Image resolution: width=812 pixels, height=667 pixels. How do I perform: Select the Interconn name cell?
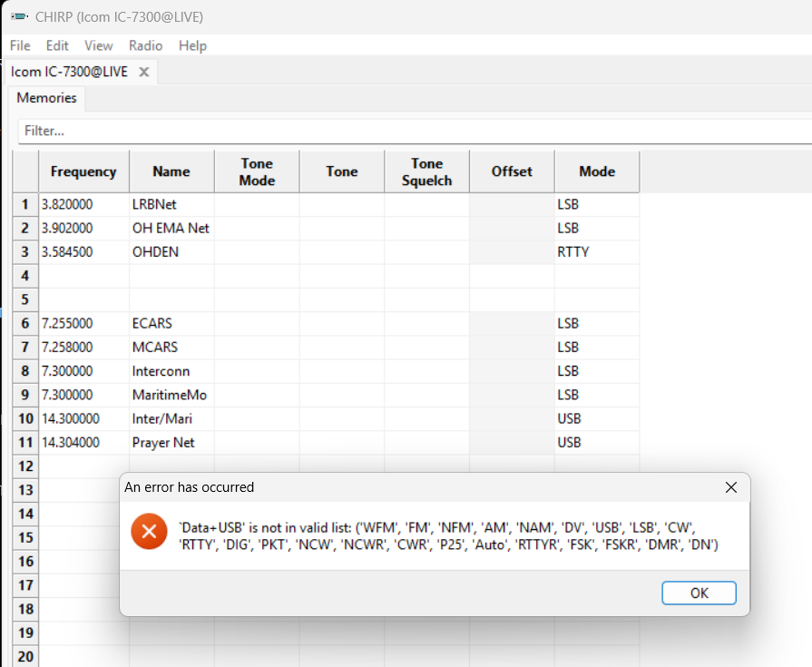pyautogui.click(x=171, y=371)
